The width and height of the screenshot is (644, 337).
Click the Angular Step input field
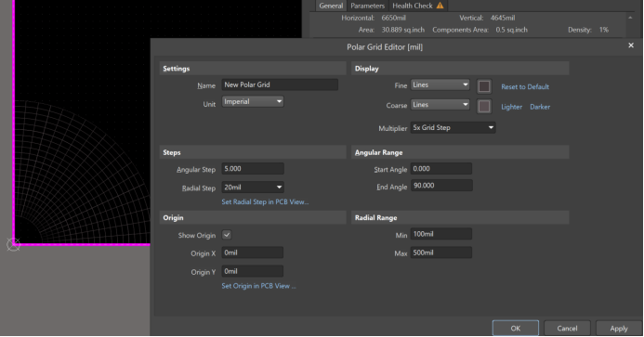(x=253, y=169)
